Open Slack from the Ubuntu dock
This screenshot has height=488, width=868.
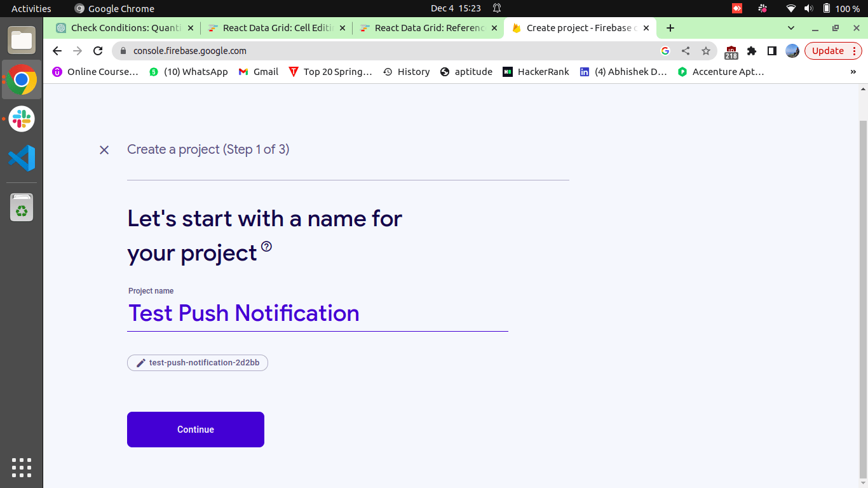[x=21, y=119]
